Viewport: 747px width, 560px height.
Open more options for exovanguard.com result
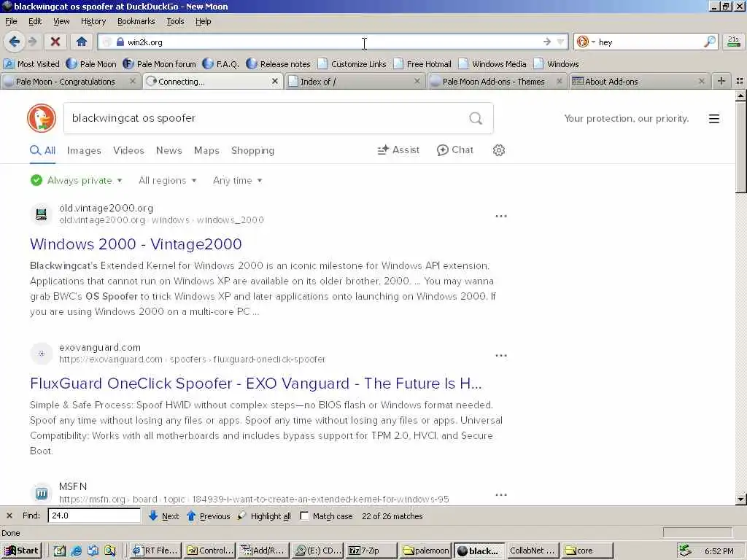[x=500, y=356]
